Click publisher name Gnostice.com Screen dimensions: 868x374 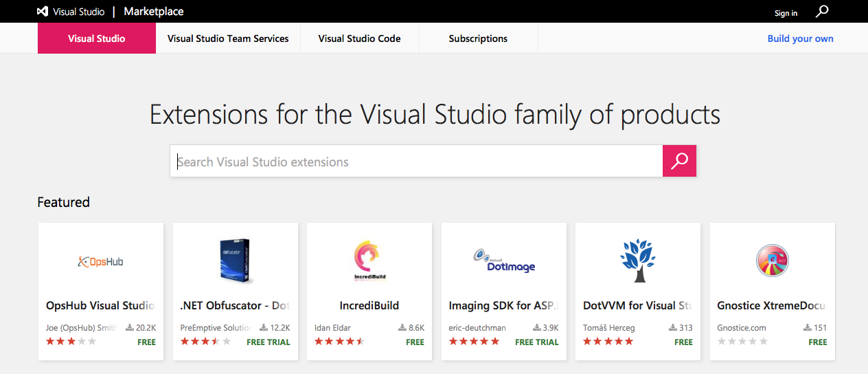[x=742, y=328]
